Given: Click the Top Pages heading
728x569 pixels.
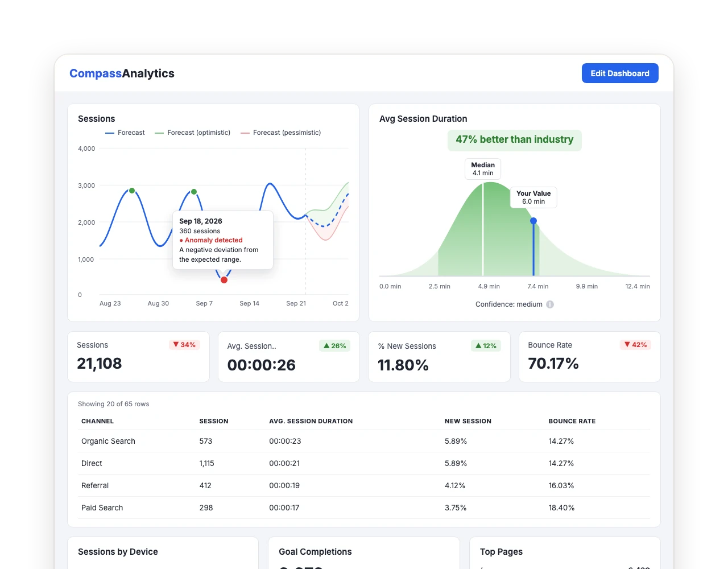Looking at the screenshot, I should (x=501, y=552).
